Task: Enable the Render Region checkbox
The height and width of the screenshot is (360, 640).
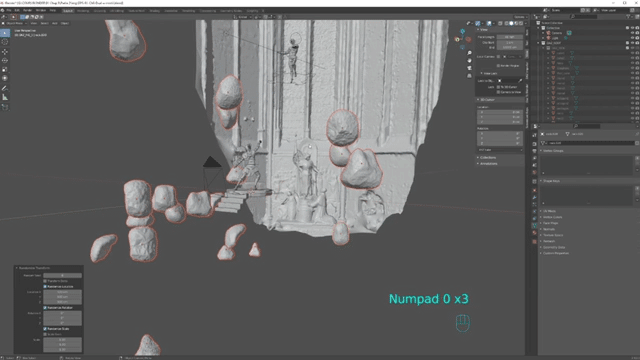Action: pyautogui.click(x=498, y=65)
